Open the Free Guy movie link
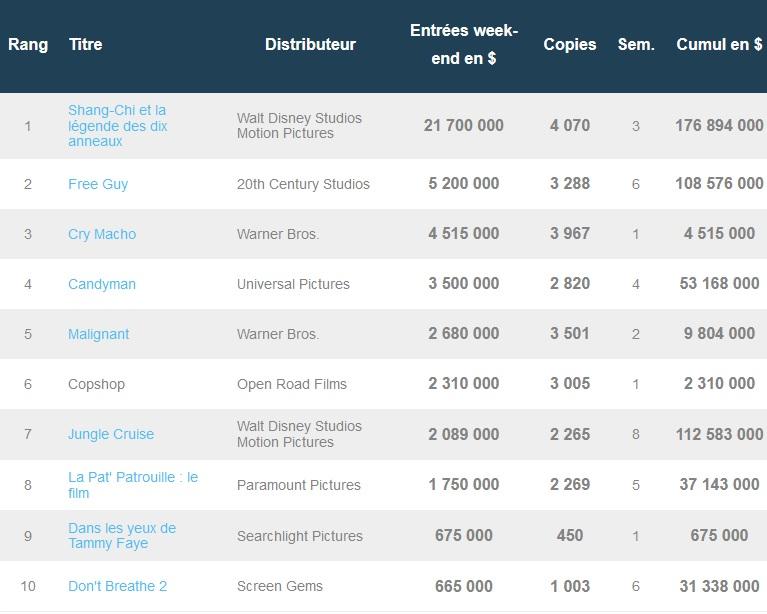 point(98,184)
